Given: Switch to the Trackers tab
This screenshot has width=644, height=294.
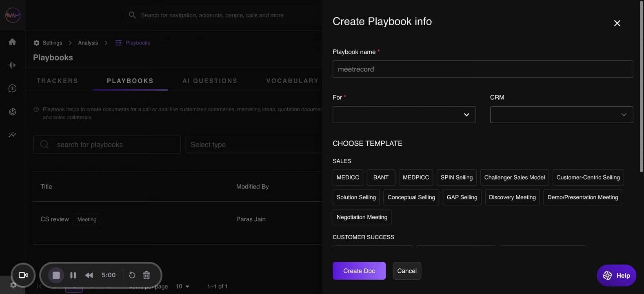Looking at the screenshot, I should (x=57, y=81).
